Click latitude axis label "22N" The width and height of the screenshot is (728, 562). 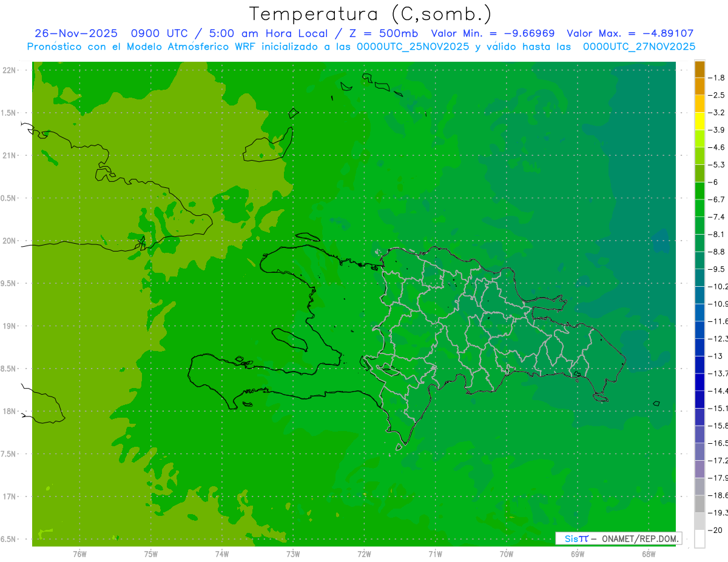pos(10,70)
